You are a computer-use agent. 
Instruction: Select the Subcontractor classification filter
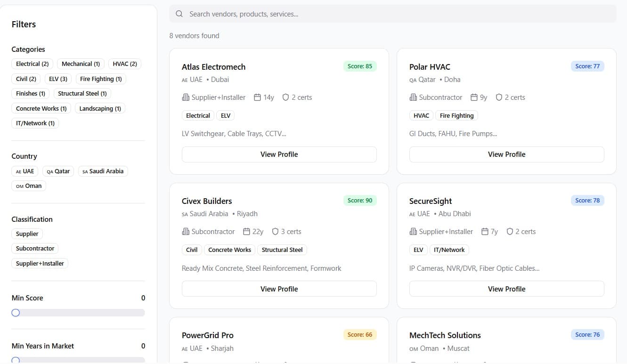coord(35,249)
